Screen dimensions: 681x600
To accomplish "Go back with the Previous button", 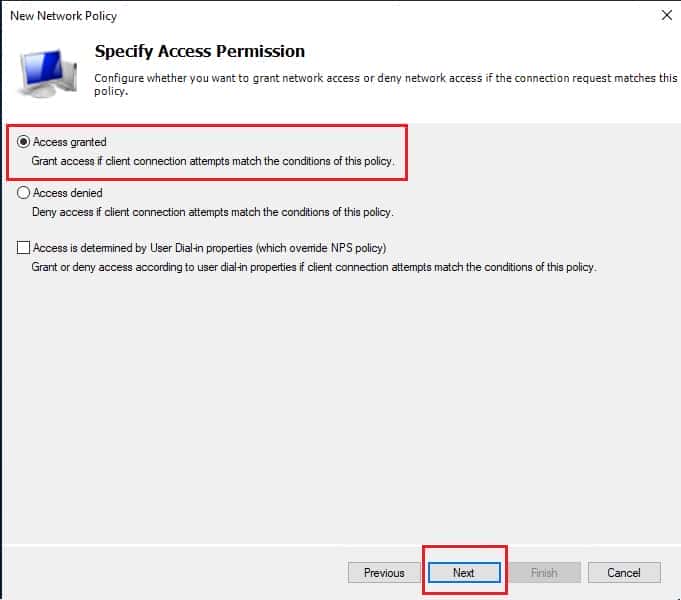I will coord(384,573).
